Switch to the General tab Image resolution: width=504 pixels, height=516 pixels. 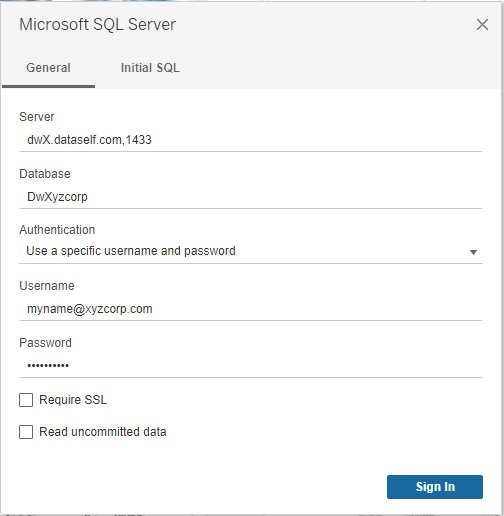click(x=48, y=68)
